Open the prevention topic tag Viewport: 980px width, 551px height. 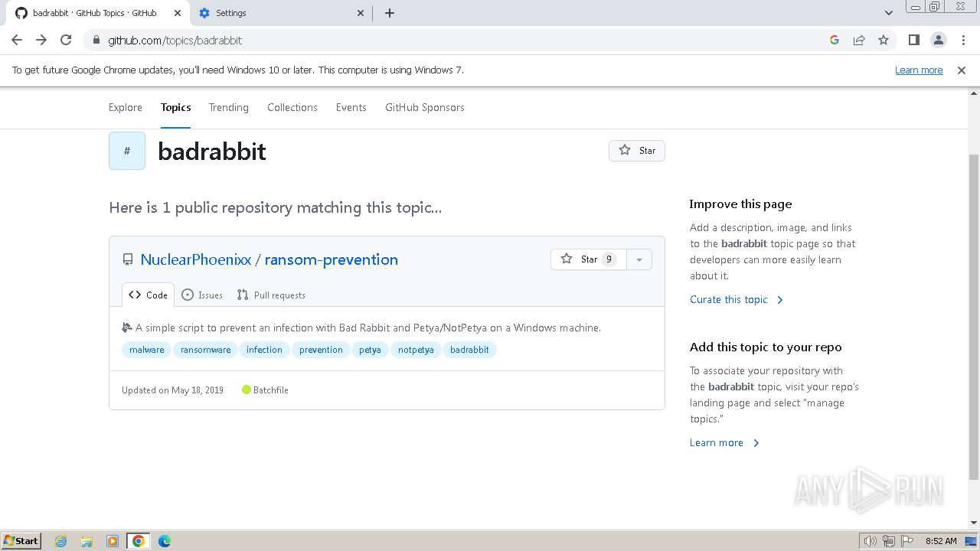pos(321,350)
